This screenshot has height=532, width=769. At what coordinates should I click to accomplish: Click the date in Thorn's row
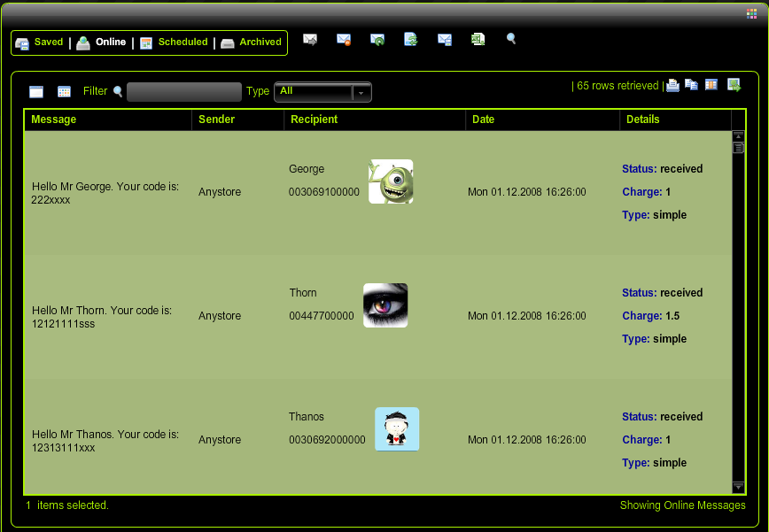tap(527, 316)
